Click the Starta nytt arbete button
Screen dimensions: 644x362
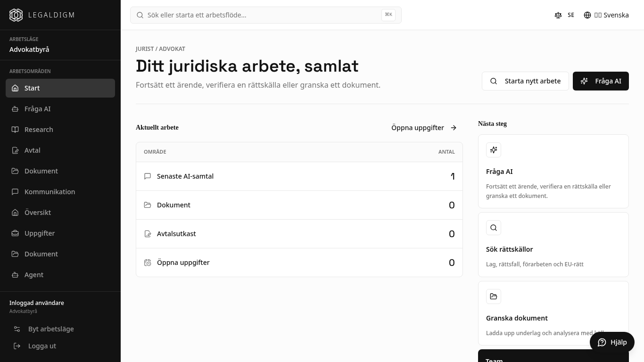coord(525,81)
